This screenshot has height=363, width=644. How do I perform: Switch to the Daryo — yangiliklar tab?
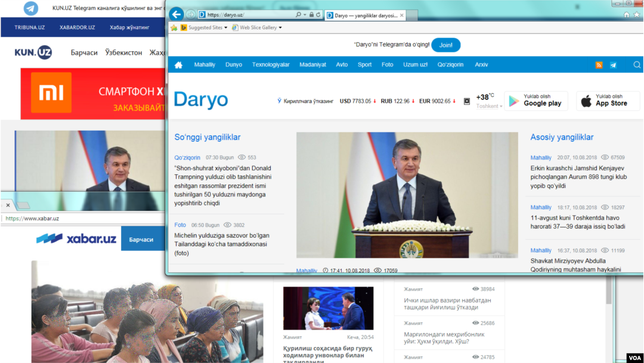(x=366, y=15)
